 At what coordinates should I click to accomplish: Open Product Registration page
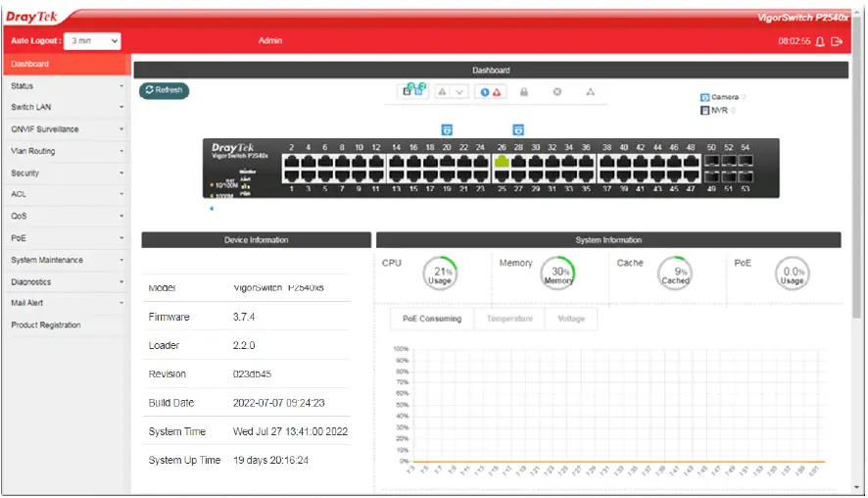[67, 325]
